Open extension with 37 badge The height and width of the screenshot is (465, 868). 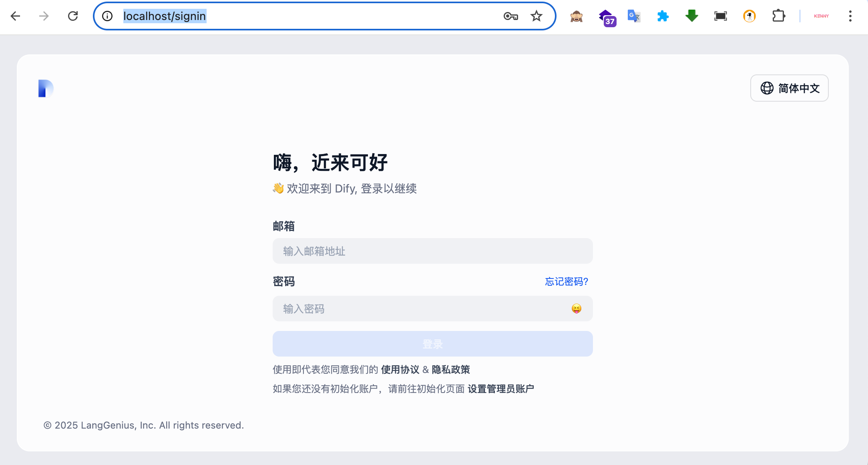pyautogui.click(x=607, y=18)
